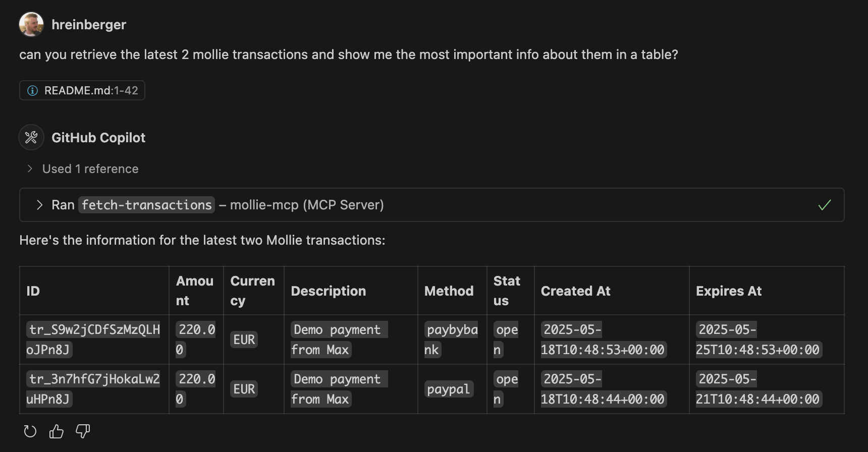Click the paybybank method cell
The image size is (868, 452).
[x=451, y=340]
